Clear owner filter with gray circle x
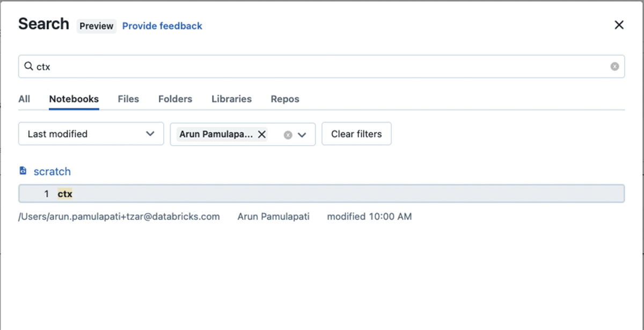The height and width of the screenshot is (330, 644). tap(288, 135)
